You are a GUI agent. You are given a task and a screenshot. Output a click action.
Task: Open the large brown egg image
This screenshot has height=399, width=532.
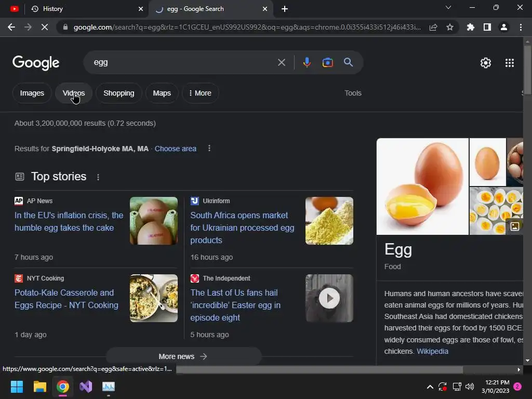click(x=422, y=187)
